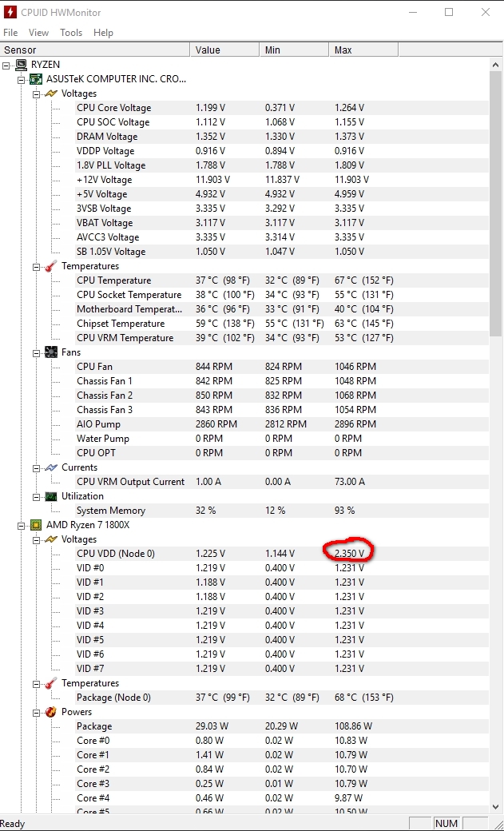Open the Tools menu

point(71,33)
